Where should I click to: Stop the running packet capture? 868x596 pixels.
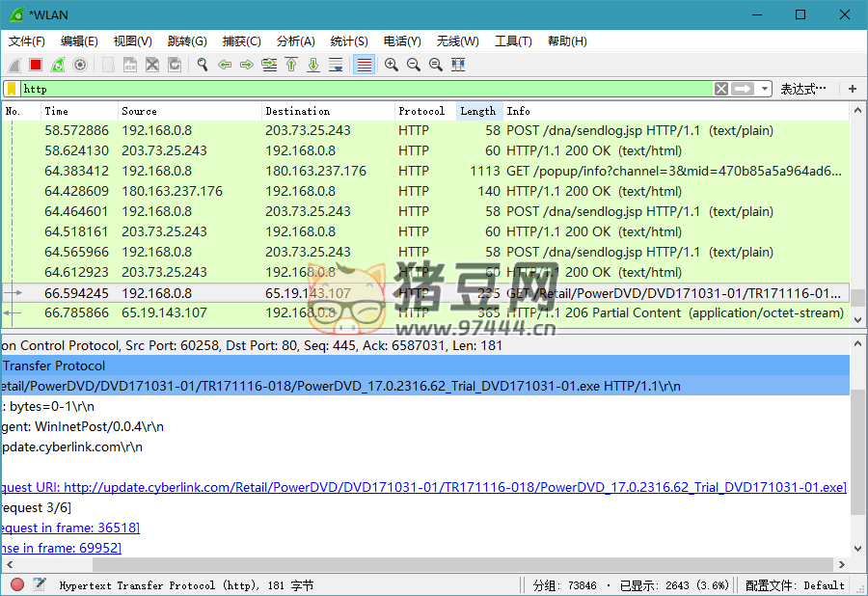[x=36, y=65]
